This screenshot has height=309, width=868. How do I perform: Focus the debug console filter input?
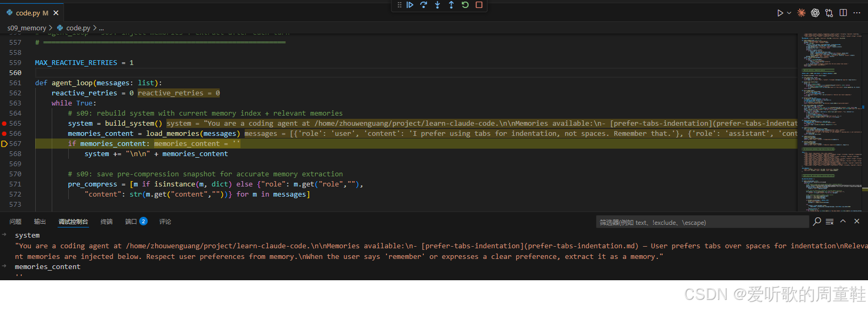tap(702, 222)
